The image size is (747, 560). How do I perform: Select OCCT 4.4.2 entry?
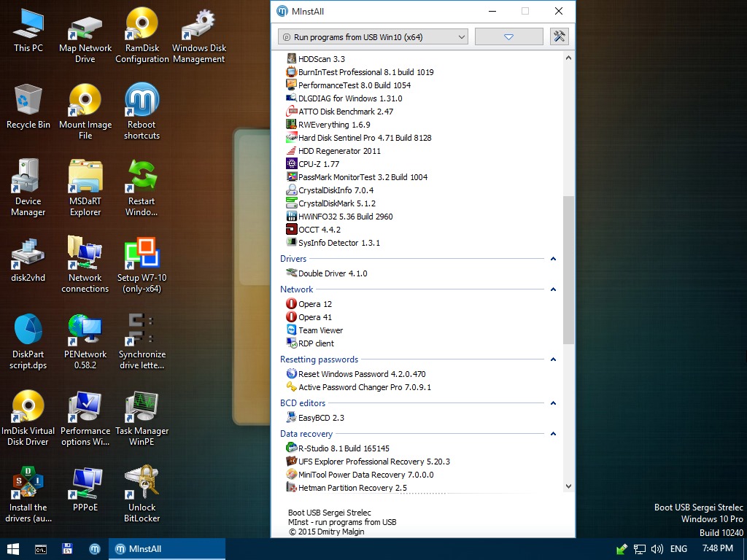[x=314, y=230]
